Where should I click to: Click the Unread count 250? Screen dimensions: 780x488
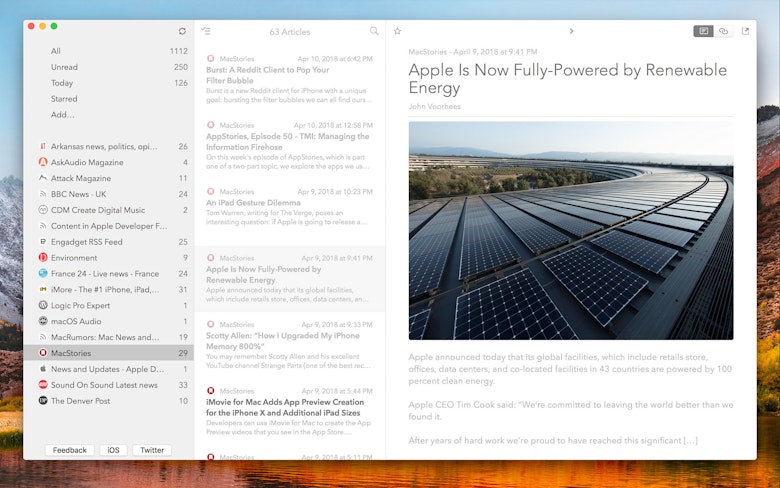[x=181, y=67]
